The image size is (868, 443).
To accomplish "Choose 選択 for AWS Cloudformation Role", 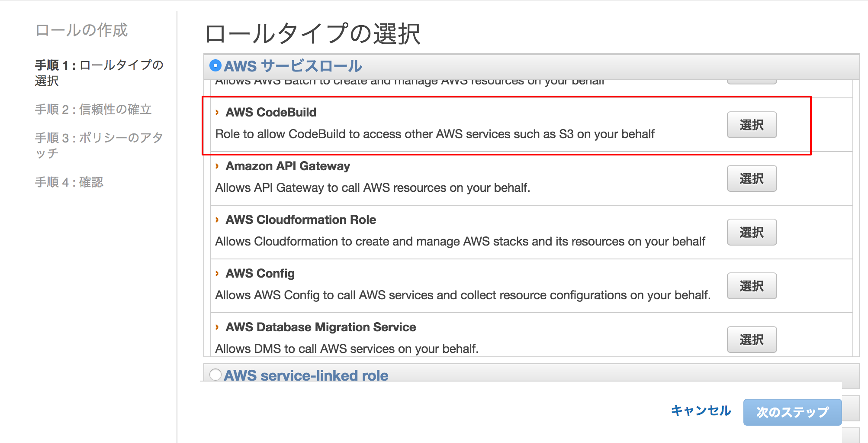I will click(x=752, y=232).
